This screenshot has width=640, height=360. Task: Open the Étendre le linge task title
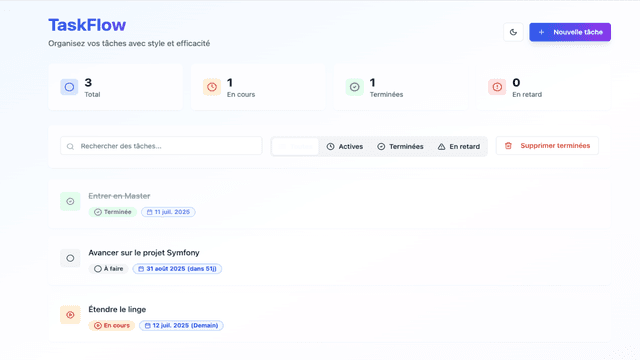point(117,309)
